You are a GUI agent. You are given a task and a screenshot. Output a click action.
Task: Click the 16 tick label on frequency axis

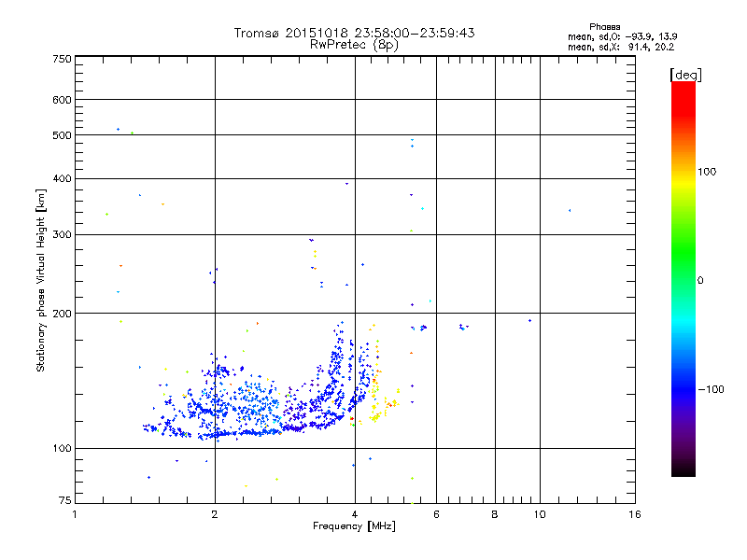click(x=635, y=514)
